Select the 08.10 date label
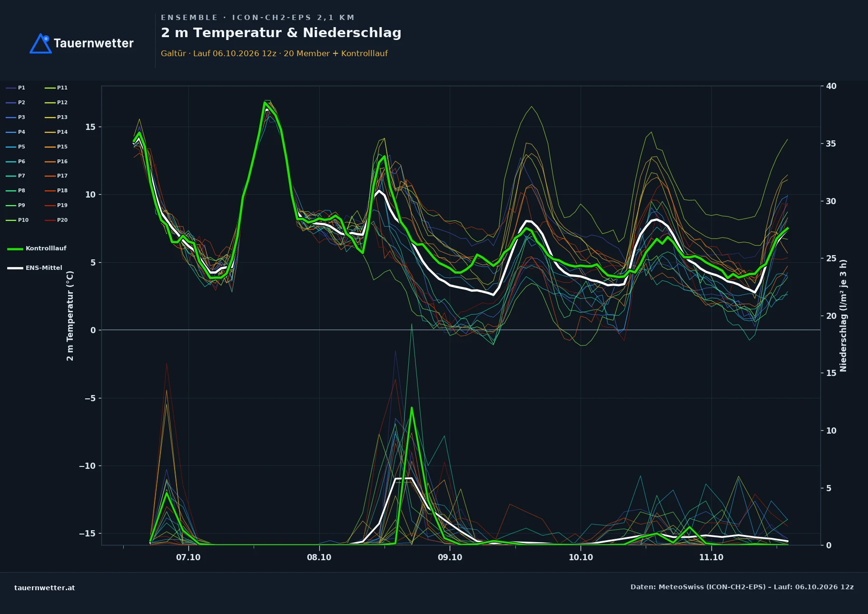 point(319,557)
